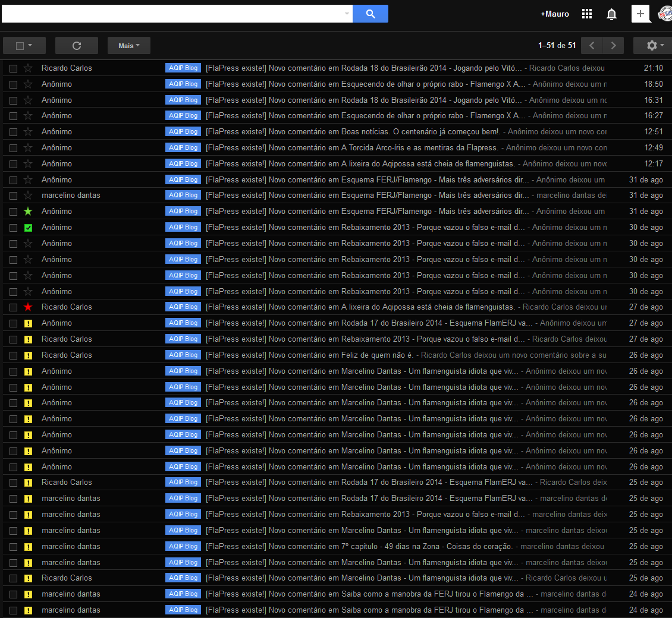The image size is (672, 618).
Task: Select the 21:10 Ricardo Carlos email checkbox
Action: click(13, 68)
